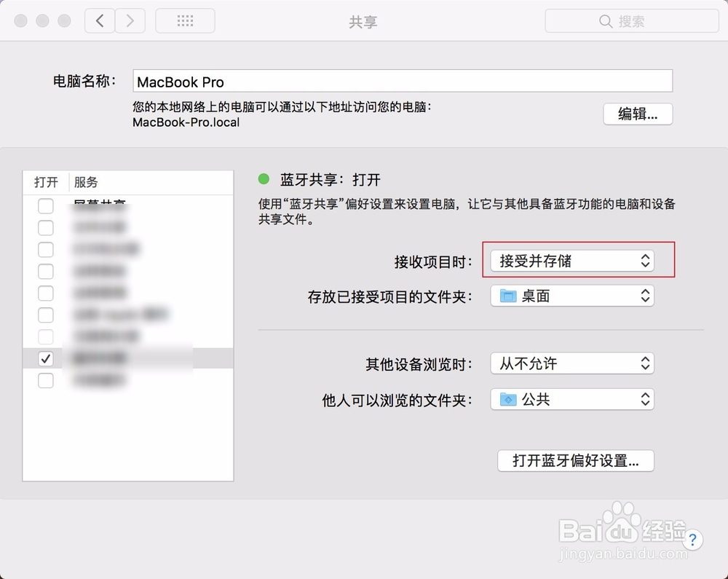728x579 pixels.
Task: Open the 他人可以浏览的文件夹 dropdown showing 公共
Action: point(572,399)
